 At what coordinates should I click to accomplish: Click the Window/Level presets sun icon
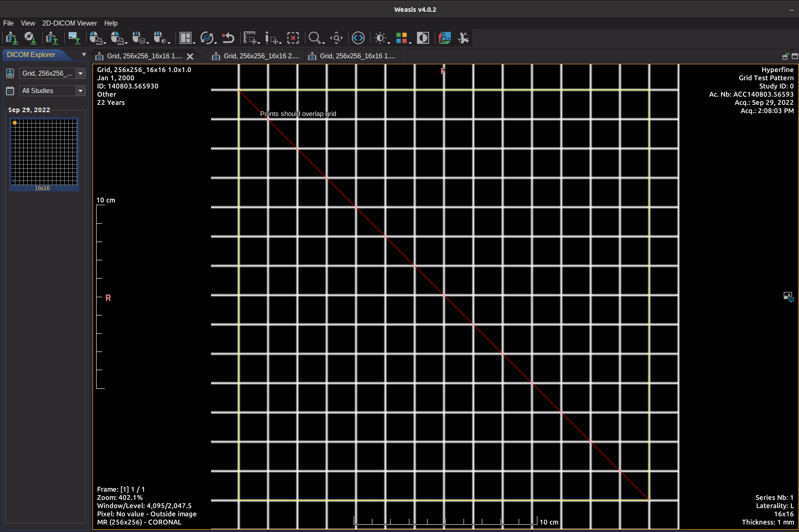pyautogui.click(x=381, y=38)
